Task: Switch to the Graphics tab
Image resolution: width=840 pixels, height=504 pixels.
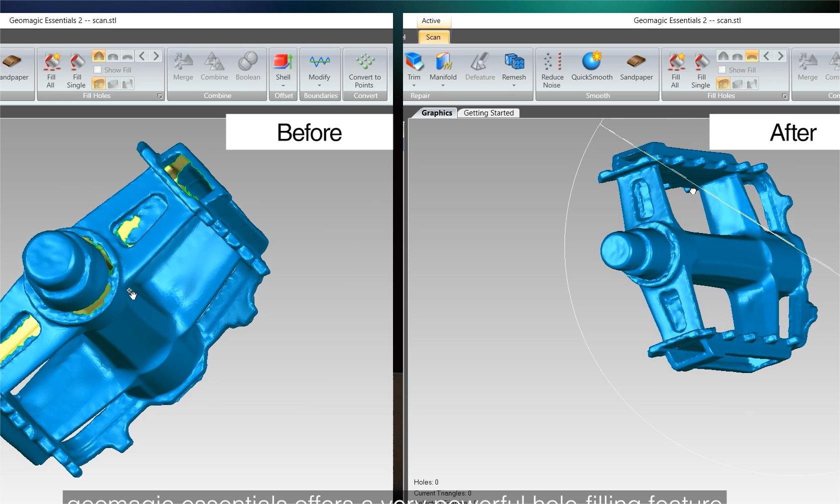Action: [436, 113]
